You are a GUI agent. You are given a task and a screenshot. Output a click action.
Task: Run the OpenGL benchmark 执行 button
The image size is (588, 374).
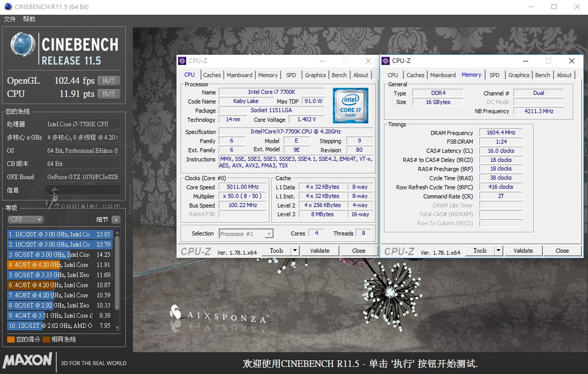click(109, 81)
